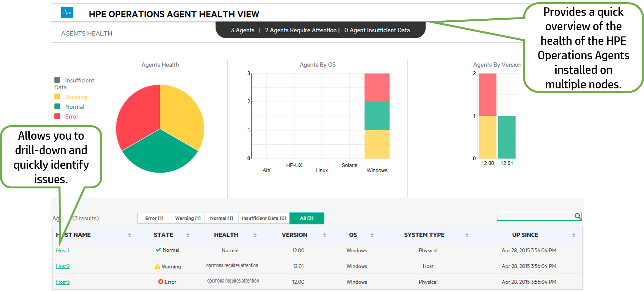This screenshot has width=644, height=291.
Task: Click the OS column sort control
Action: pos(372,235)
